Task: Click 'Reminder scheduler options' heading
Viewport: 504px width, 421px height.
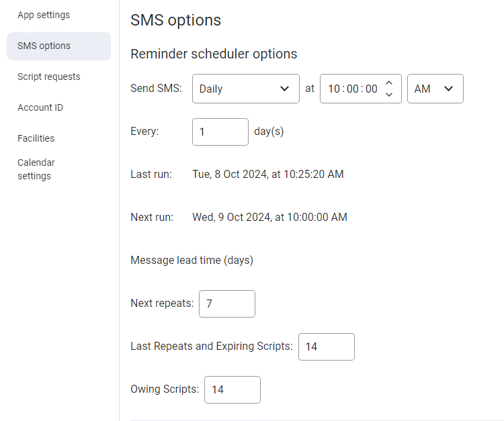Action: [x=214, y=54]
